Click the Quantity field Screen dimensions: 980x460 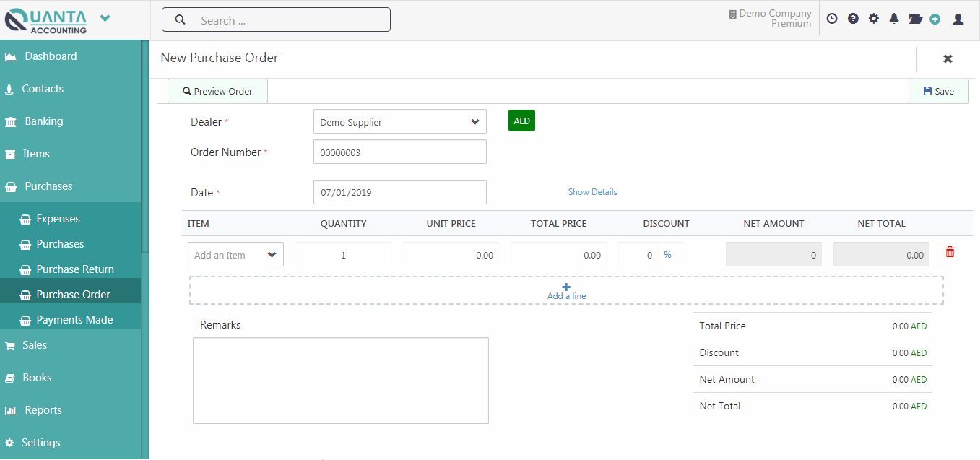click(x=343, y=255)
